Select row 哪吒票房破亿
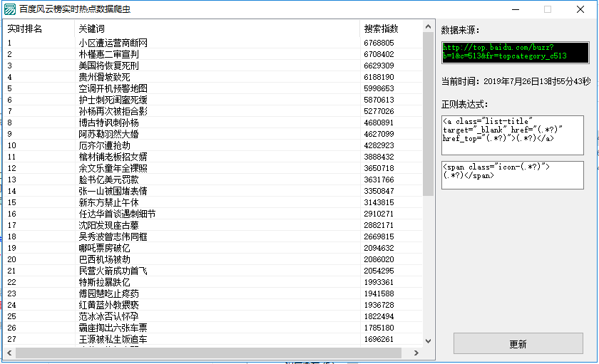 click(x=213, y=248)
